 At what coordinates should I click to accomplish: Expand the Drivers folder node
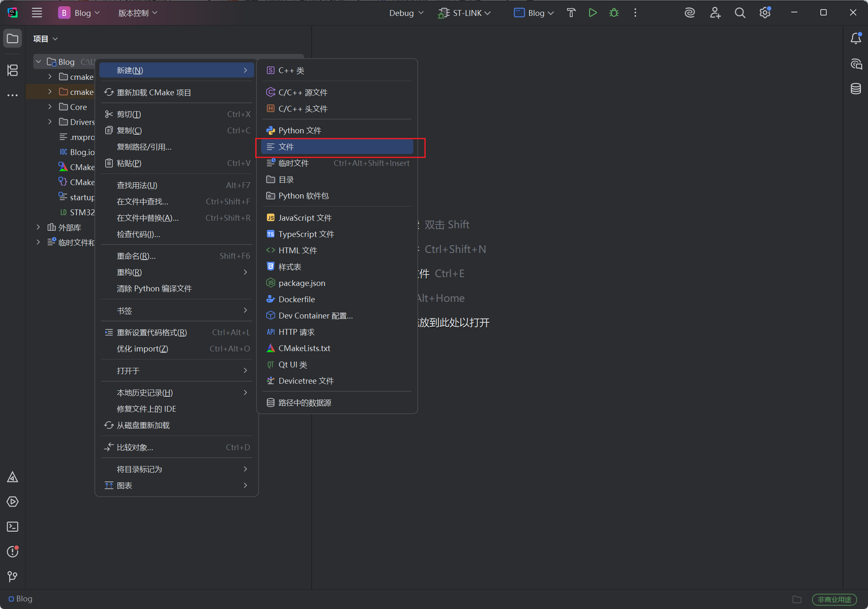[50, 122]
